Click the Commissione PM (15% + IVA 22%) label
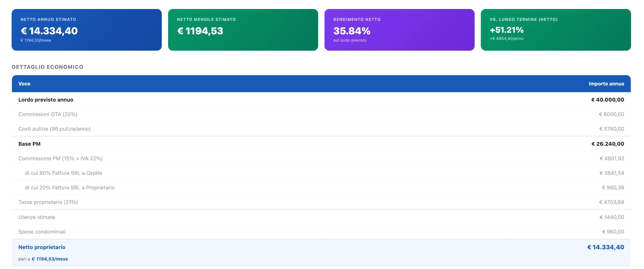644x269 pixels. pos(61,158)
